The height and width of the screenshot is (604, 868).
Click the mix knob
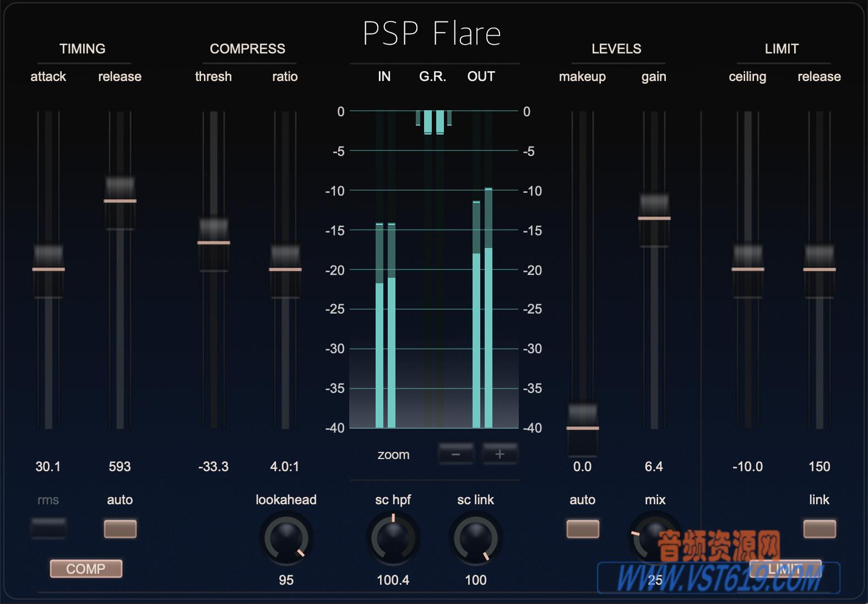[x=655, y=538]
